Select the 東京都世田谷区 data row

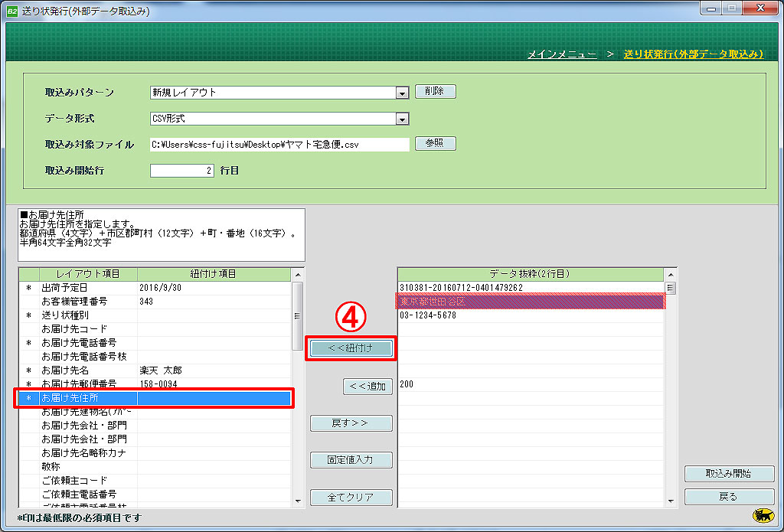(x=528, y=302)
